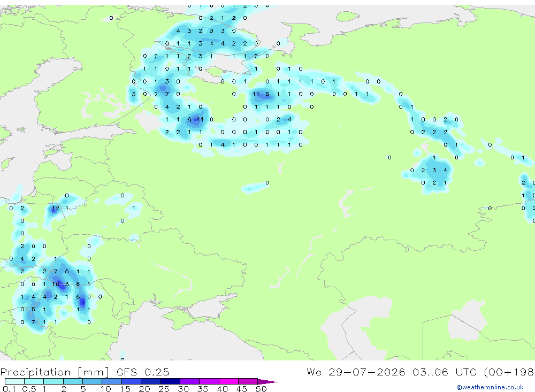The width and height of the screenshot is (535, 392).
Task: Select the 0.5–1 mm legend color box
Action: 34,381
